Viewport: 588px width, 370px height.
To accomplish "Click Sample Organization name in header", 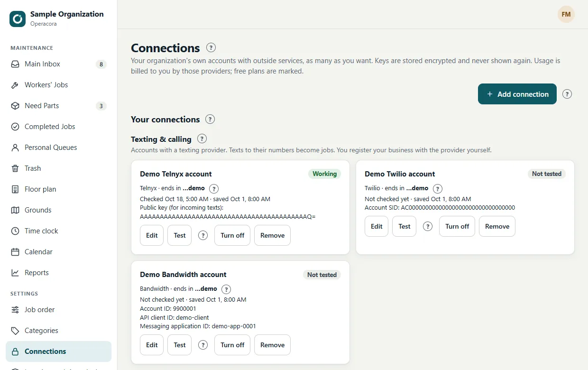I will [67, 14].
